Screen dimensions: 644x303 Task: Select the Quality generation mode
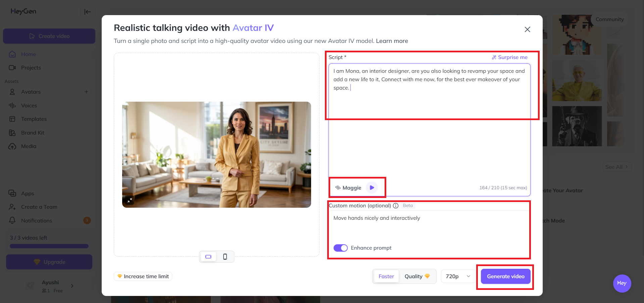tap(417, 276)
